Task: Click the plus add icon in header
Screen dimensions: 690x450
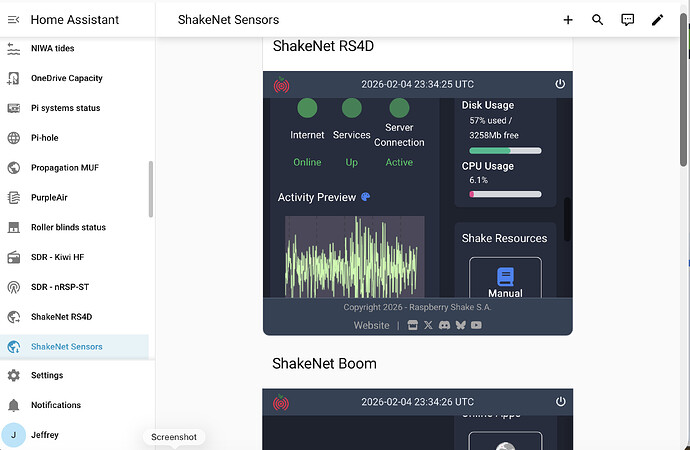Action: 568,19
